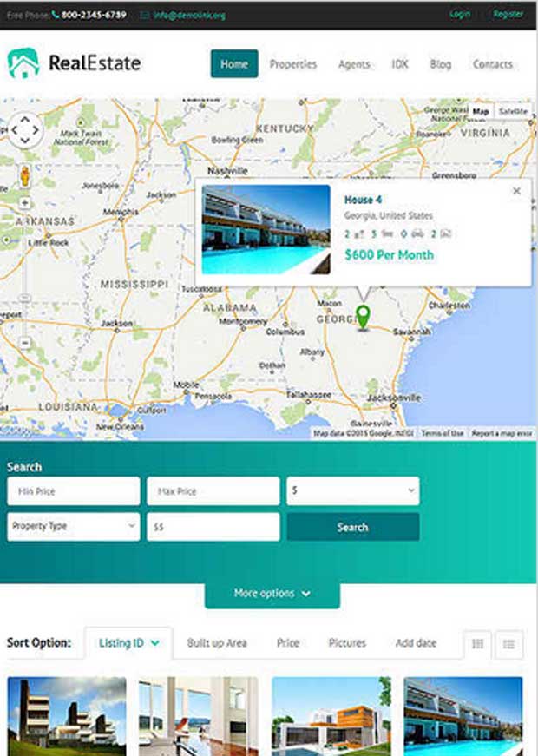
Task: Expand More options panel
Action: click(272, 594)
